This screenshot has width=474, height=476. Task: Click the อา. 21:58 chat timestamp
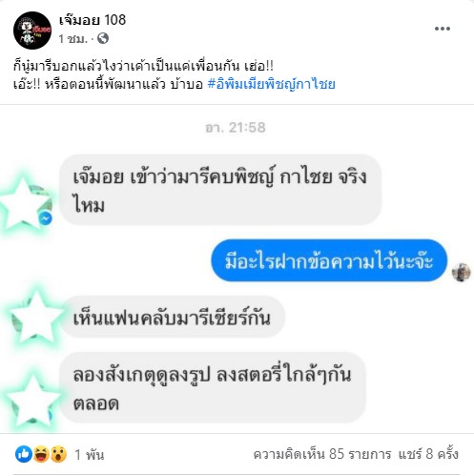click(236, 128)
